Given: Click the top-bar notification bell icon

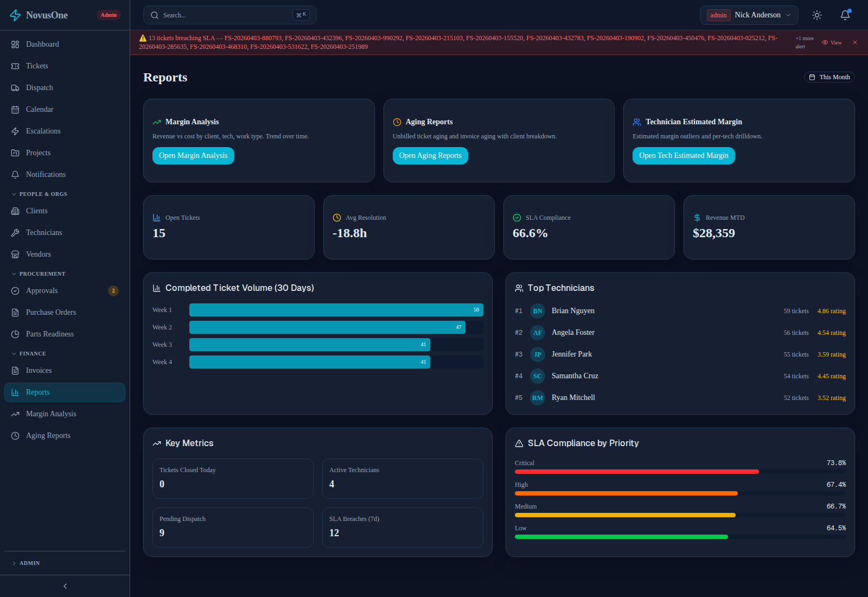Looking at the screenshot, I should pos(845,15).
